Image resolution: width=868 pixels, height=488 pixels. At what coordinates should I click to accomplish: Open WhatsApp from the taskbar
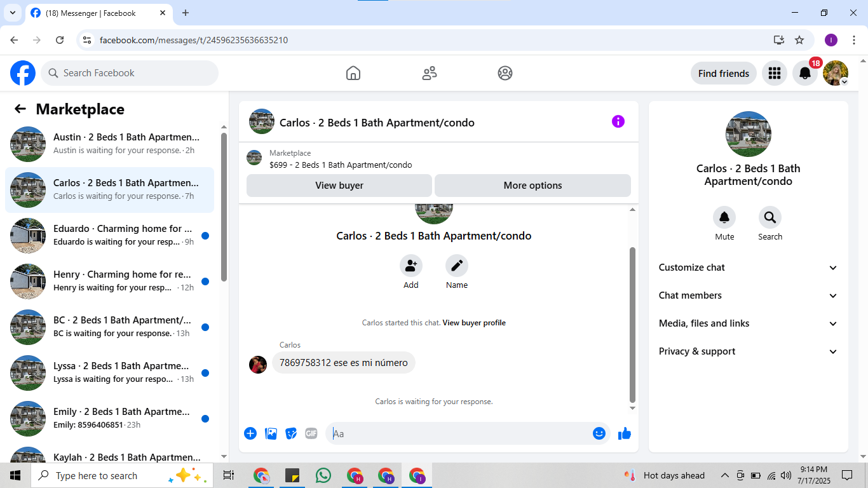tap(323, 475)
